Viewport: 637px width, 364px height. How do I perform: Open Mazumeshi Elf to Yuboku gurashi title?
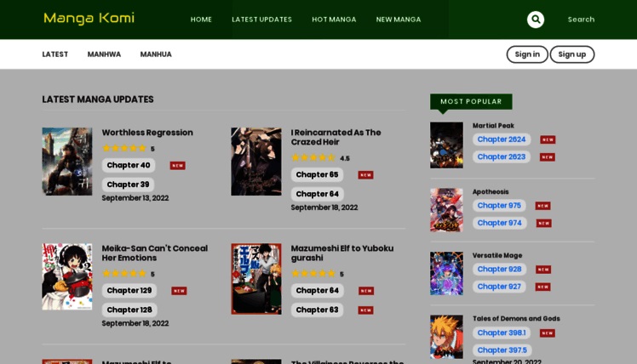(x=342, y=253)
